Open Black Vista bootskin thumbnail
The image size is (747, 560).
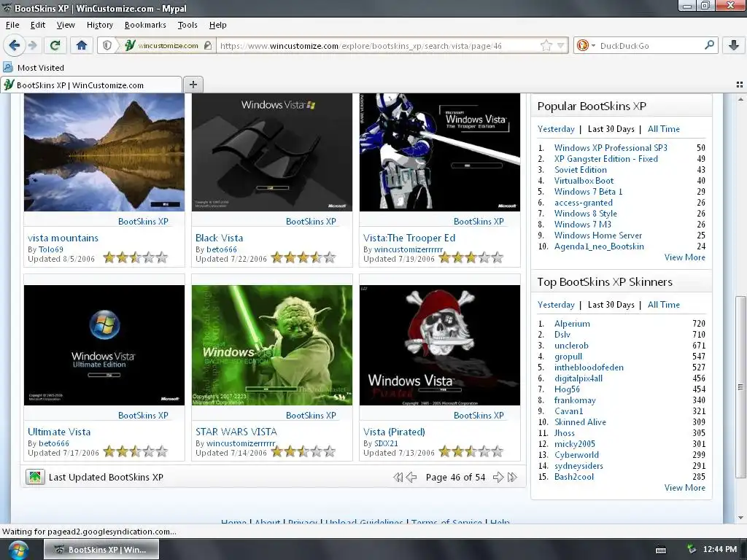pos(271,152)
